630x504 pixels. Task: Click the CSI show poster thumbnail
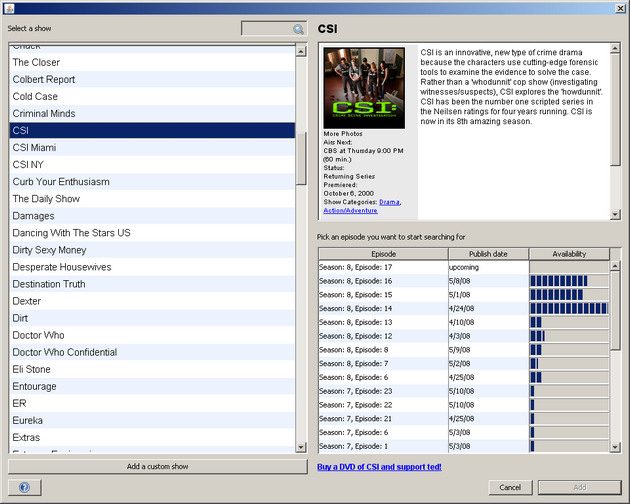364,88
